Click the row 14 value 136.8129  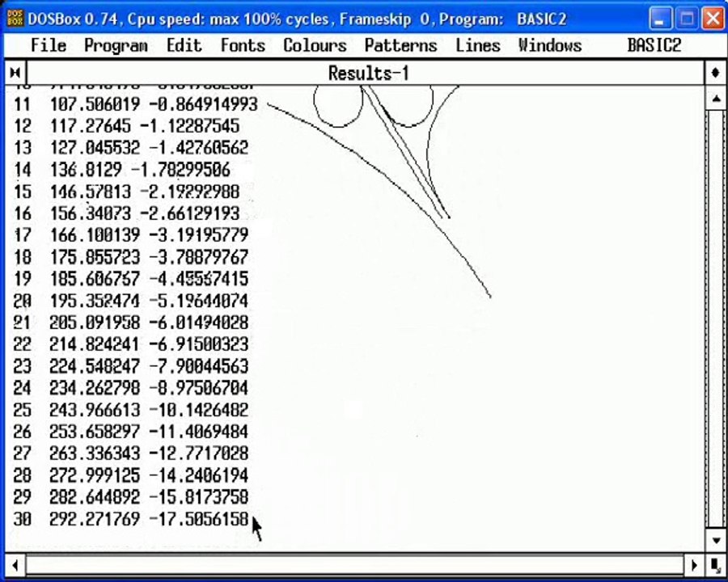point(86,170)
